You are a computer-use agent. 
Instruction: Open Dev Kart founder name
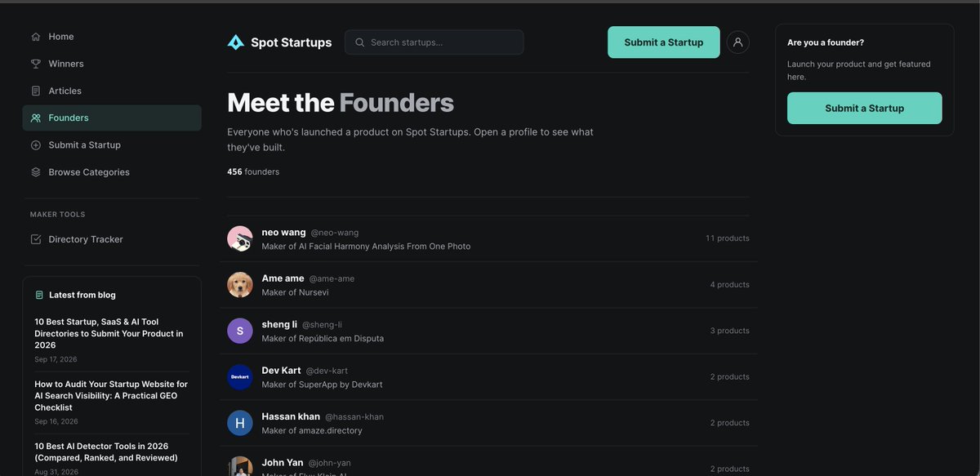pos(281,371)
